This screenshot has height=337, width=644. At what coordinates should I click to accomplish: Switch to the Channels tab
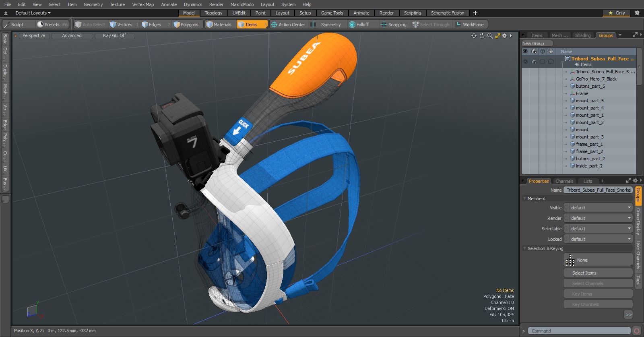coord(564,181)
